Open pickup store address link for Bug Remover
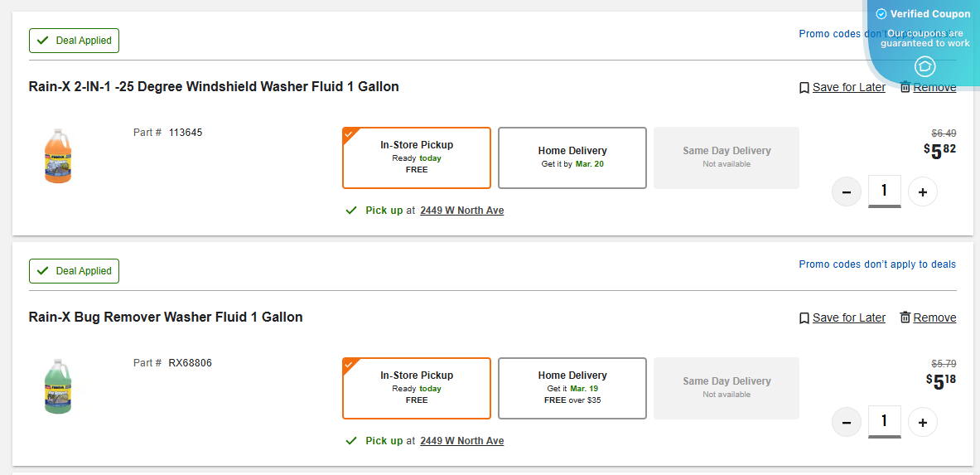The image size is (980, 475). coord(461,441)
